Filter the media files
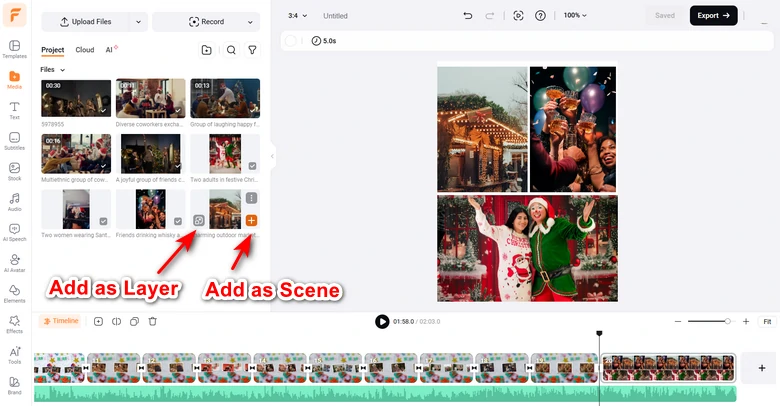780x406 pixels. 252,50
